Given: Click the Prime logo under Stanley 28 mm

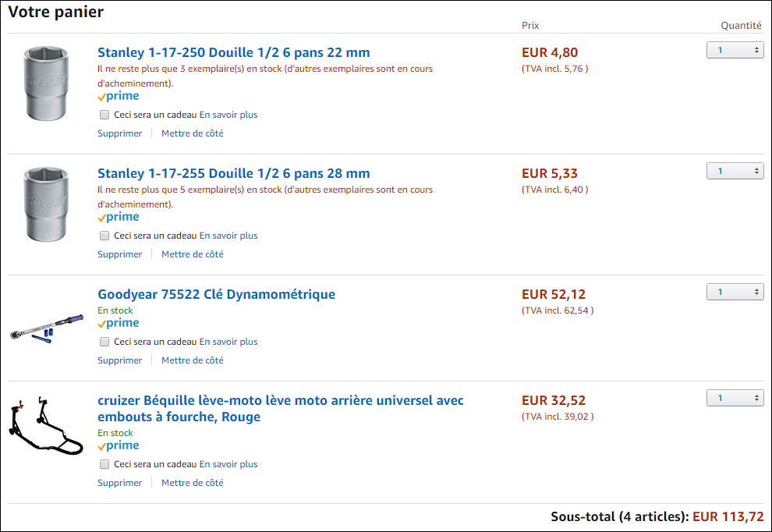Looking at the screenshot, I should click(x=119, y=218).
